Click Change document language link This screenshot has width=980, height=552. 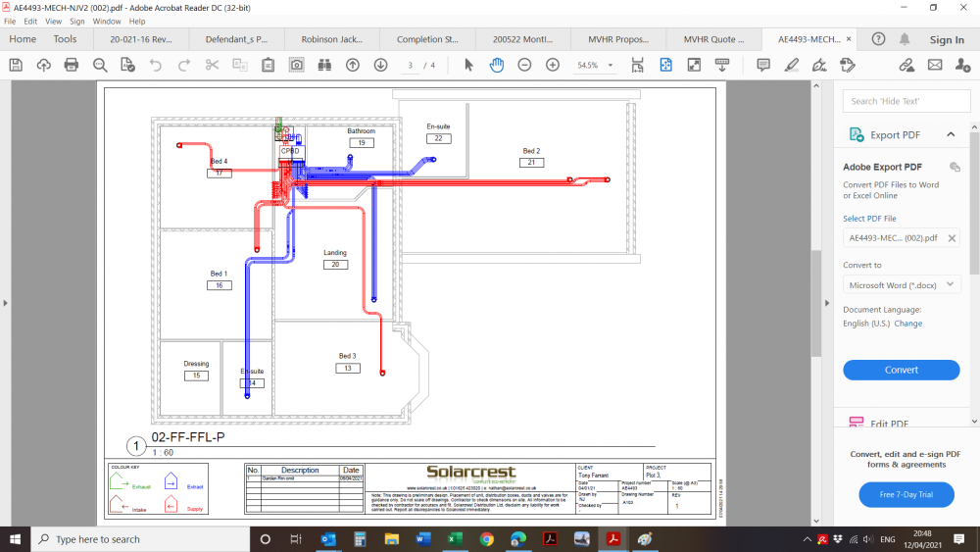(908, 324)
